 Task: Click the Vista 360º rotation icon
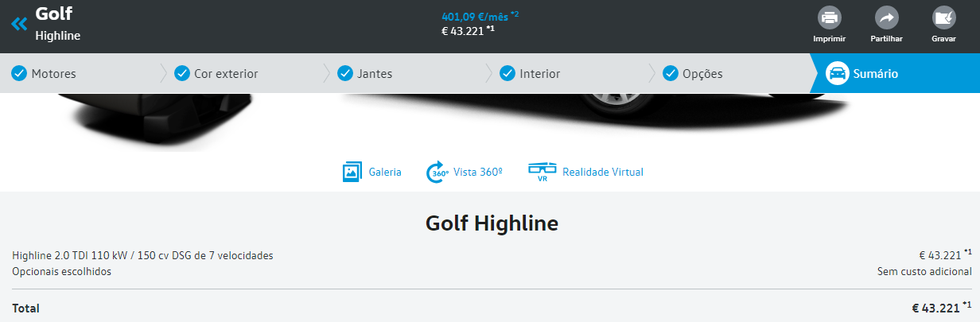tap(437, 172)
